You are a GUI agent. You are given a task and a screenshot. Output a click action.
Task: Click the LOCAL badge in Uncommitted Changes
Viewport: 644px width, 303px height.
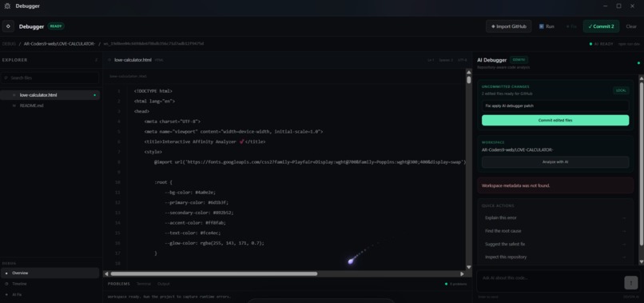tap(621, 90)
